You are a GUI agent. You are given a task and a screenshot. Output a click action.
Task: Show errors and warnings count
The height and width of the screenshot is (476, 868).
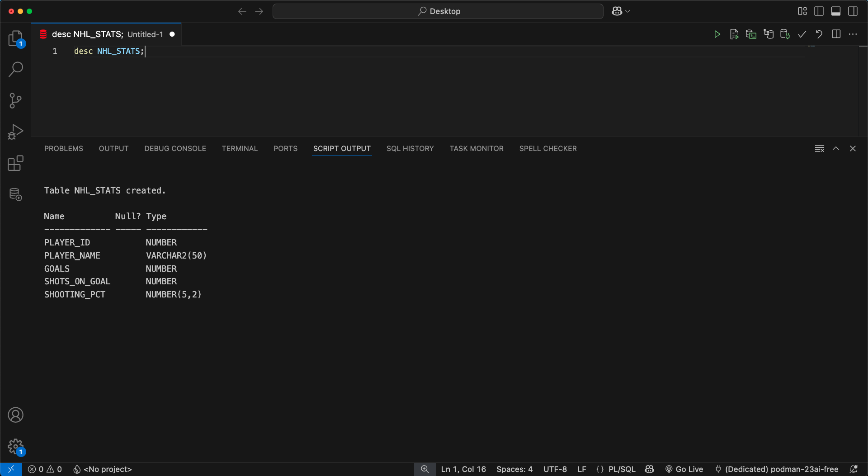click(x=45, y=469)
